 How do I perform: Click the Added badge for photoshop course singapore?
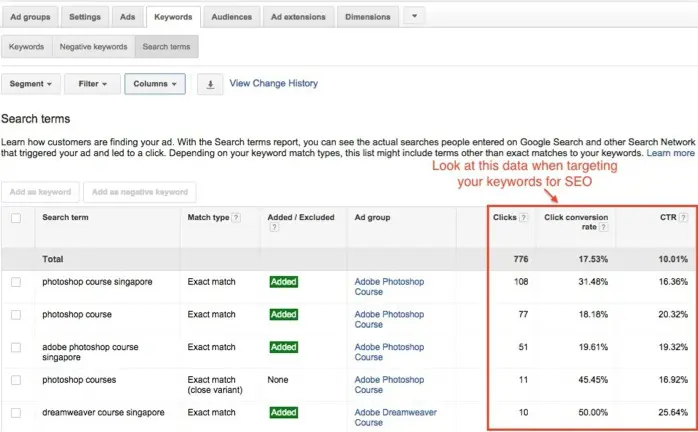(284, 282)
